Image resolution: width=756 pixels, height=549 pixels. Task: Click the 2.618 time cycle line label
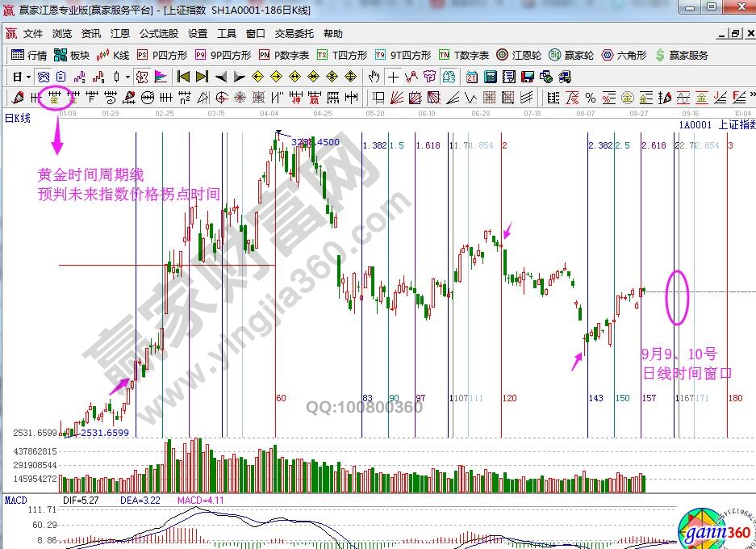point(654,145)
